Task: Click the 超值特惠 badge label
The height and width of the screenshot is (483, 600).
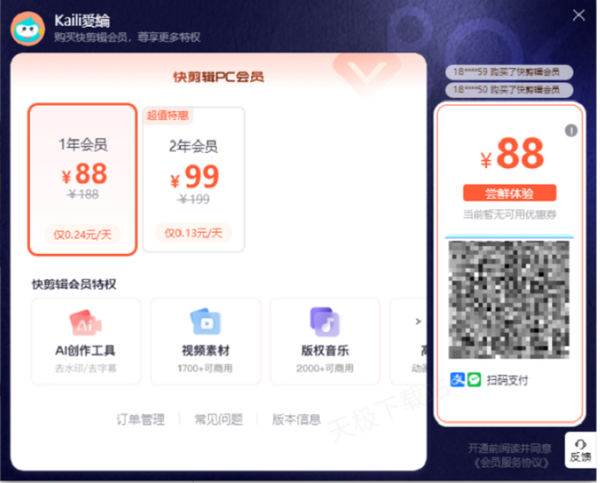Action: coord(168,115)
